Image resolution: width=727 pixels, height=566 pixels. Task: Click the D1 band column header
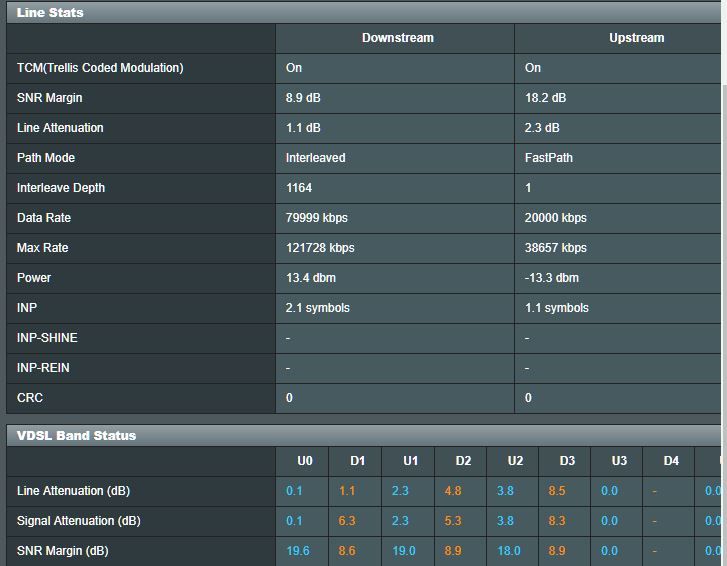(x=357, y=461)
